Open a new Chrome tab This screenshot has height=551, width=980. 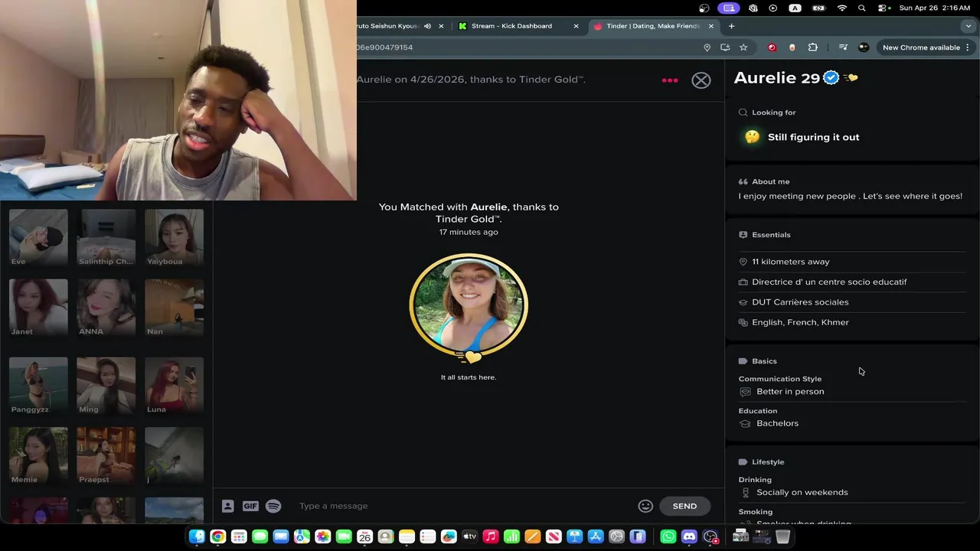click(731, 26)
